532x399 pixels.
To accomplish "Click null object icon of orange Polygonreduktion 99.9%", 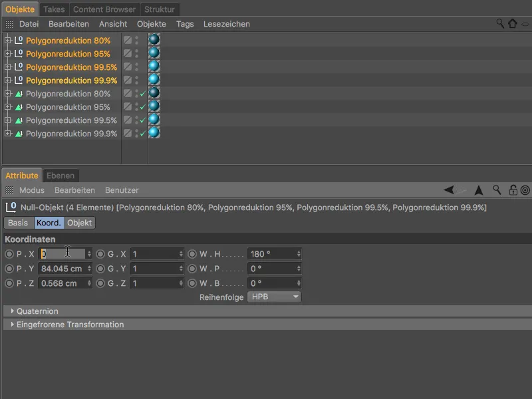I will (19, 80).
